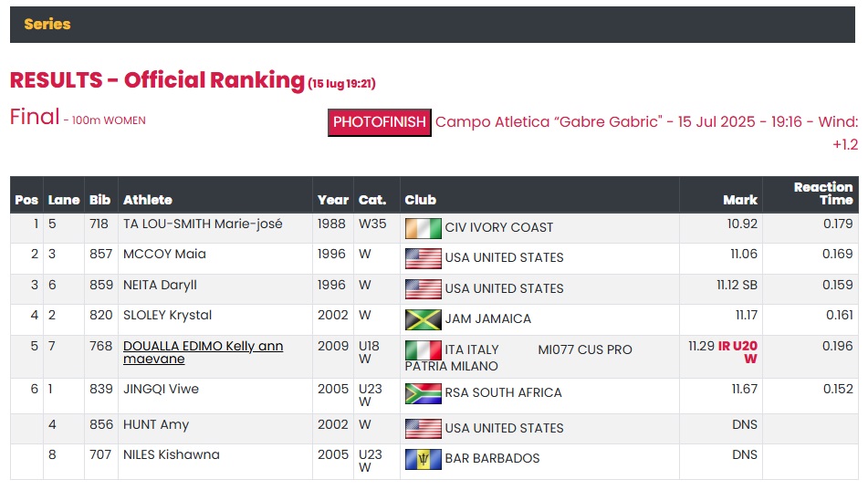Click the Club column header
The image size is (868, 490).
(x=420, y=200)
